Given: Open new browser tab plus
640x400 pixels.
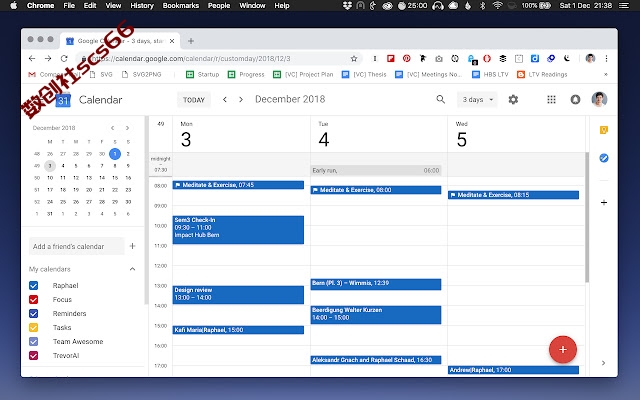Looking at the screenshot, I should tap(191, 41).
